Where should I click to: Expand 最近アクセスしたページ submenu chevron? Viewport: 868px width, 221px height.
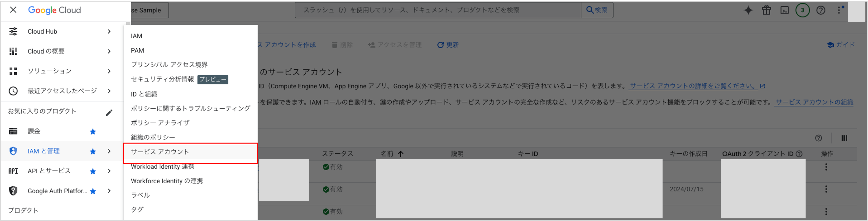point(109,91)
